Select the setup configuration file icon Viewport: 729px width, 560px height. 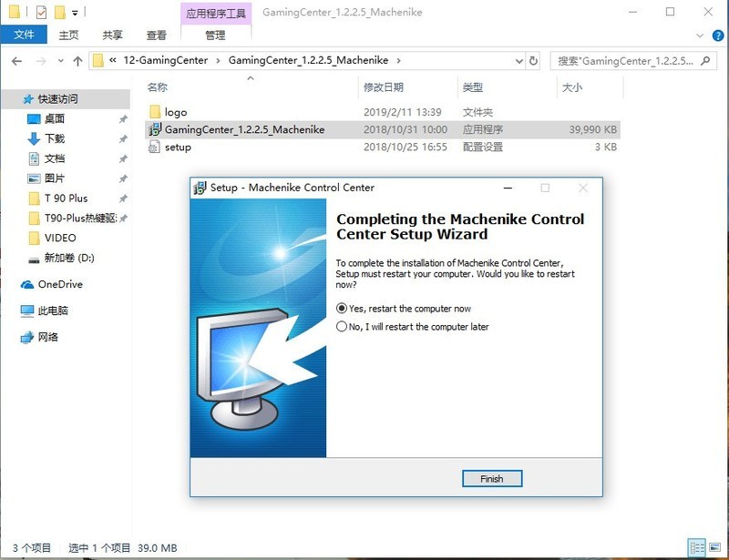(154, 147)
